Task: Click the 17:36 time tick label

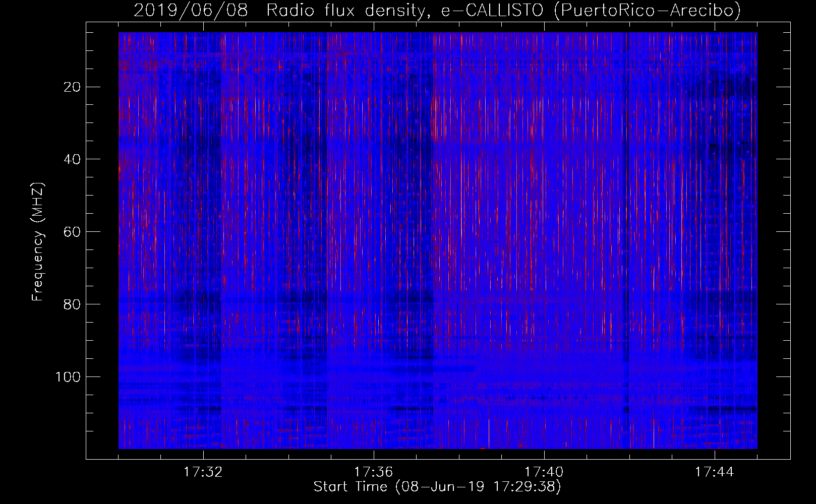Action: [x=373, y=472]
